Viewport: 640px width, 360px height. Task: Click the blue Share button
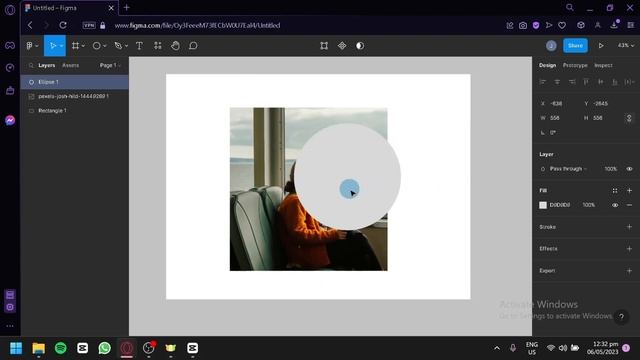pyautogui.click(x=575, y=46)
